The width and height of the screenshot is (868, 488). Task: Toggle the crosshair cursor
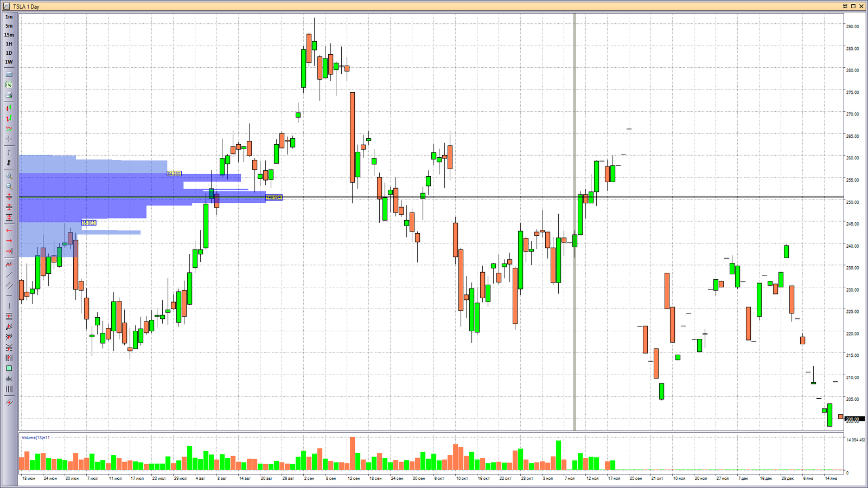pyautogui.click(x=9, y=139)
